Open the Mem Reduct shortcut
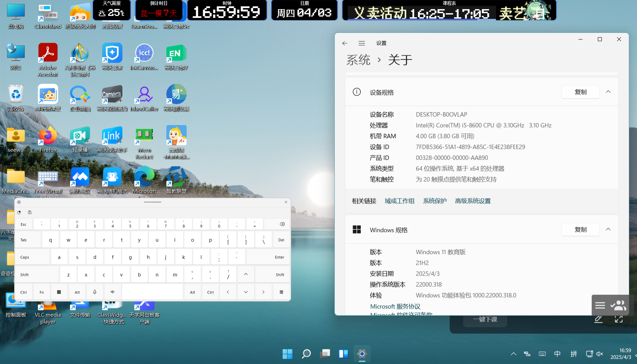The height and width of the screenshot is (364, 637). point(144,136)
